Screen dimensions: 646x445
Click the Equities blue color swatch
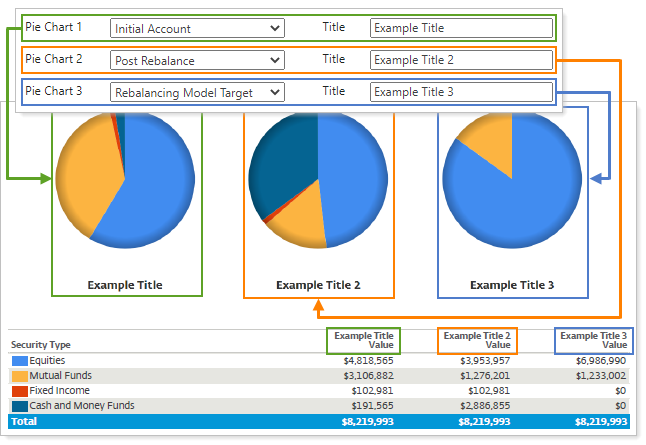(x=19, y=360)
